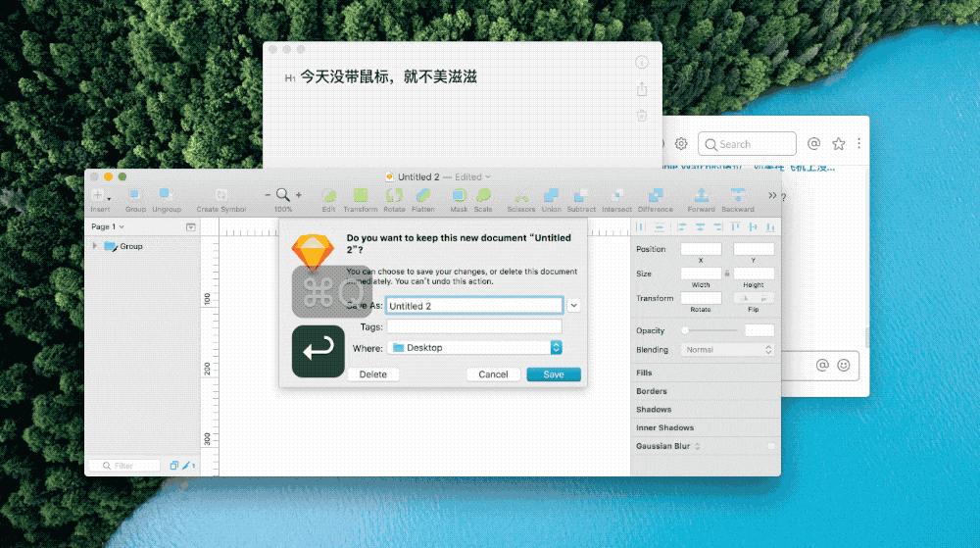Click the Borders section header

coord(652,391)
